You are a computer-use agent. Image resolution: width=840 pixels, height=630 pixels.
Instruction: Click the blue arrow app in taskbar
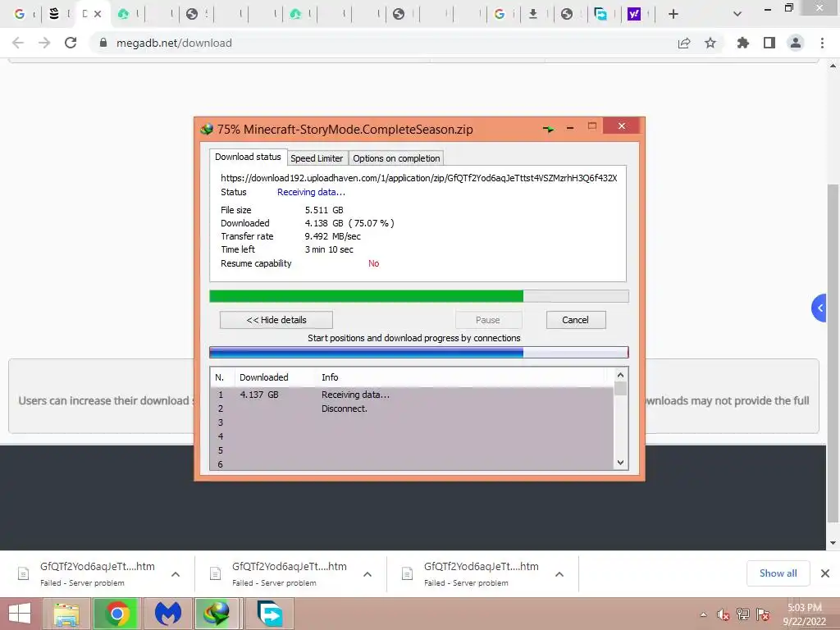pos(269,614)
